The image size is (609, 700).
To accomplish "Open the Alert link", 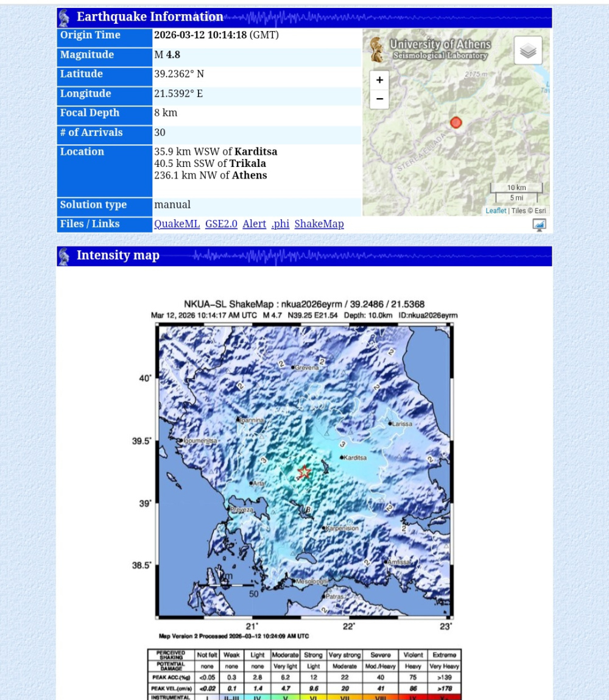I will pos(254,224).
